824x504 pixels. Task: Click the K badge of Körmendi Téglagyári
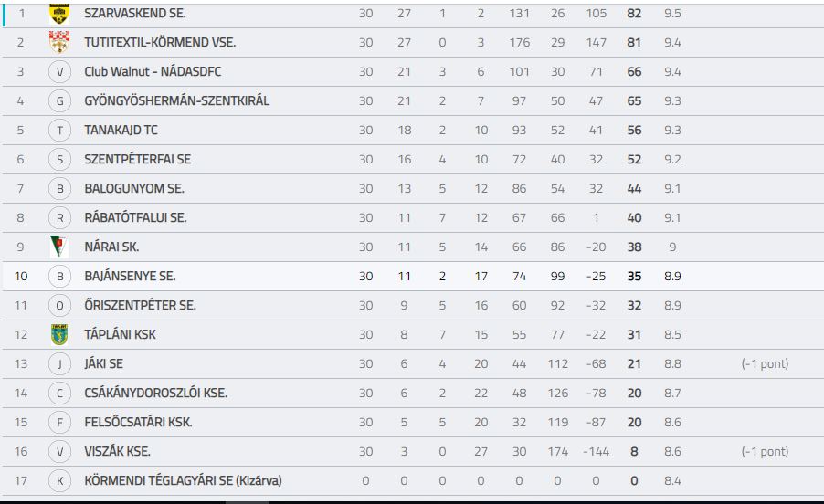[x=59, y=480]
